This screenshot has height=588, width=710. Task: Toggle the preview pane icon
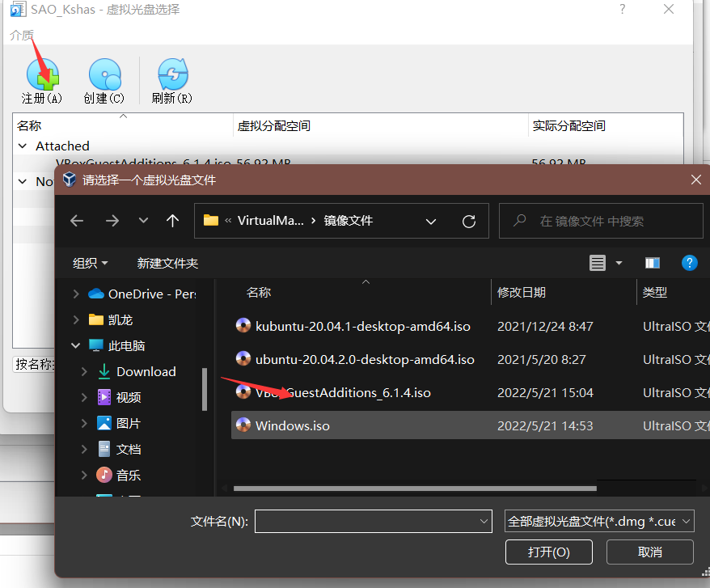click(x=653, y=262)
